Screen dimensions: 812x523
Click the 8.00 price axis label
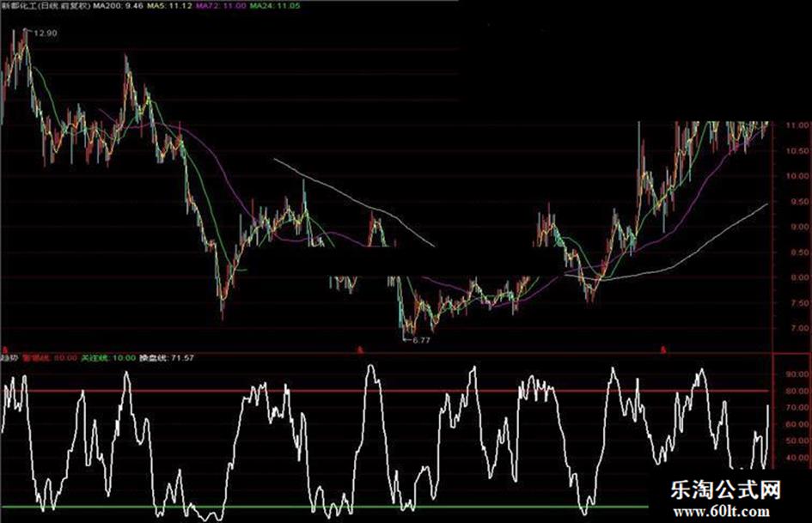click(799, 277)
